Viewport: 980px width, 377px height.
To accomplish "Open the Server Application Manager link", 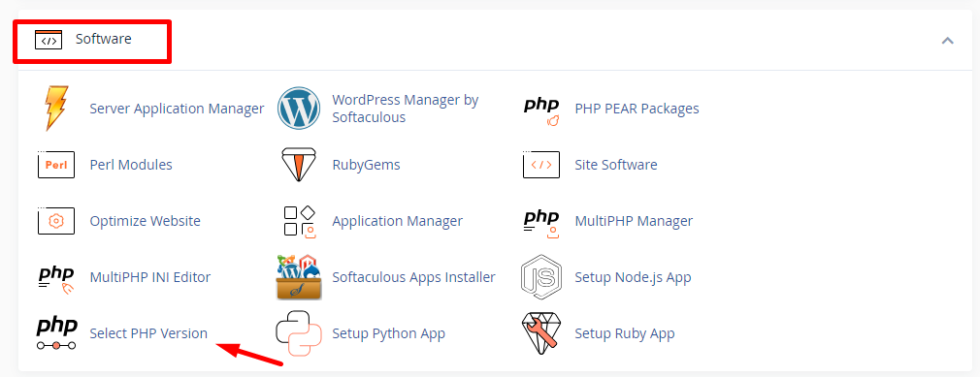I will (177, 109).
